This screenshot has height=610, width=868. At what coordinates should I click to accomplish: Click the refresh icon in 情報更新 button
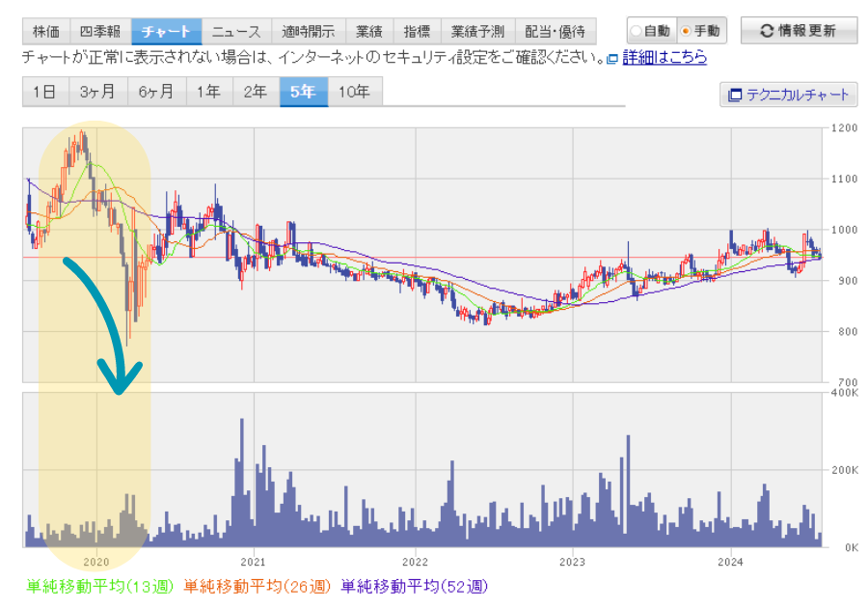click(x=767, y=30)
